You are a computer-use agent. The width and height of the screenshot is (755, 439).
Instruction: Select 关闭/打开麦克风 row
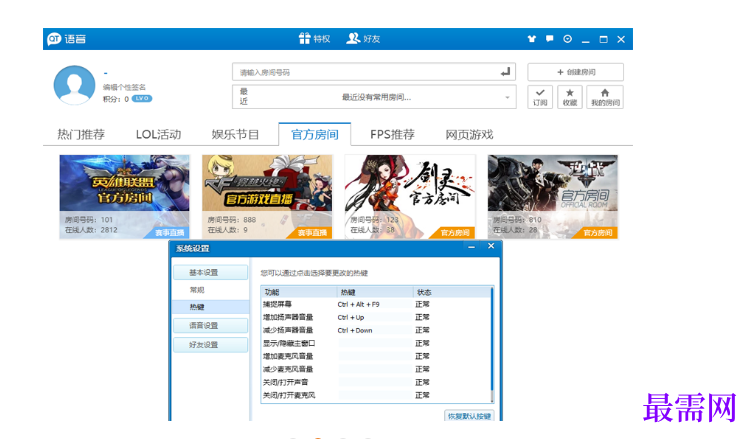pos(376,395)
